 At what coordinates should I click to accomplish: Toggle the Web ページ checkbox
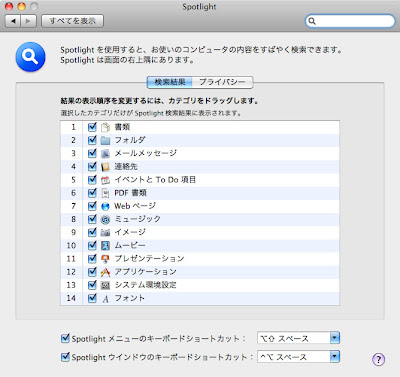coord(92,206)
